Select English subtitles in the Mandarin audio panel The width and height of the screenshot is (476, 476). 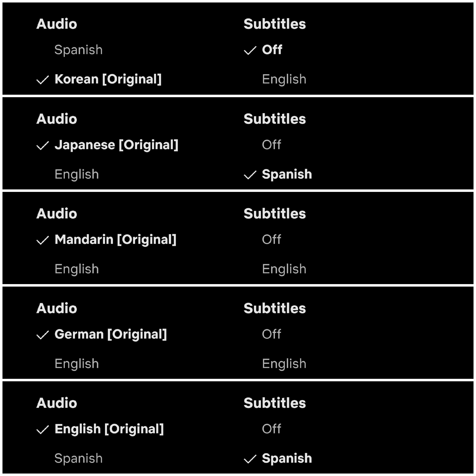pos(284,269)
